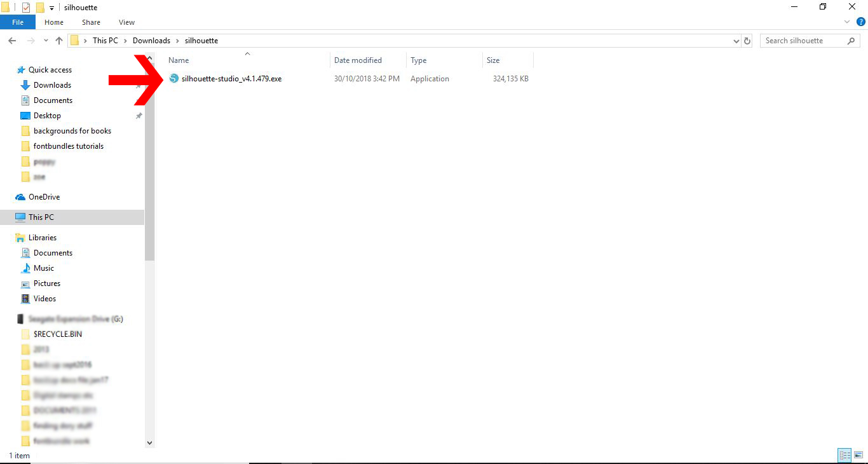Open Help with the blue question mark icon
The height and width of the screenshot is (464, 868).
[x=861, y=22]
